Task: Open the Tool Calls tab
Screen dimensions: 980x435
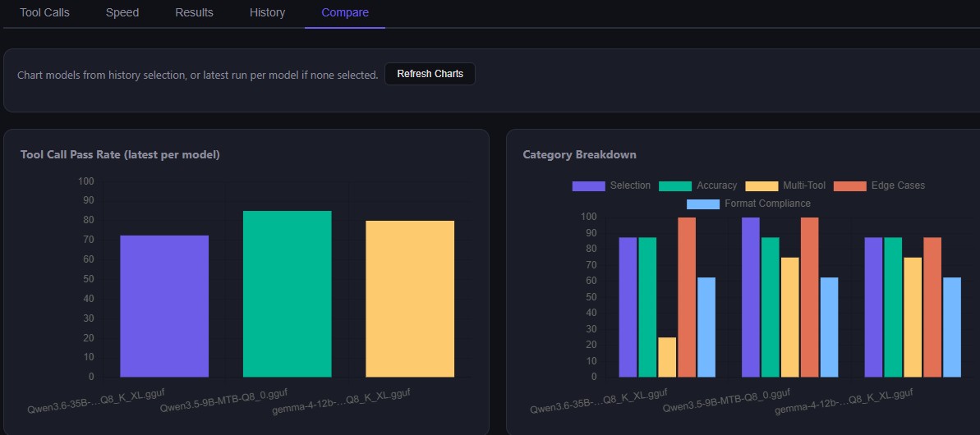Action: (x=44, y=12)
